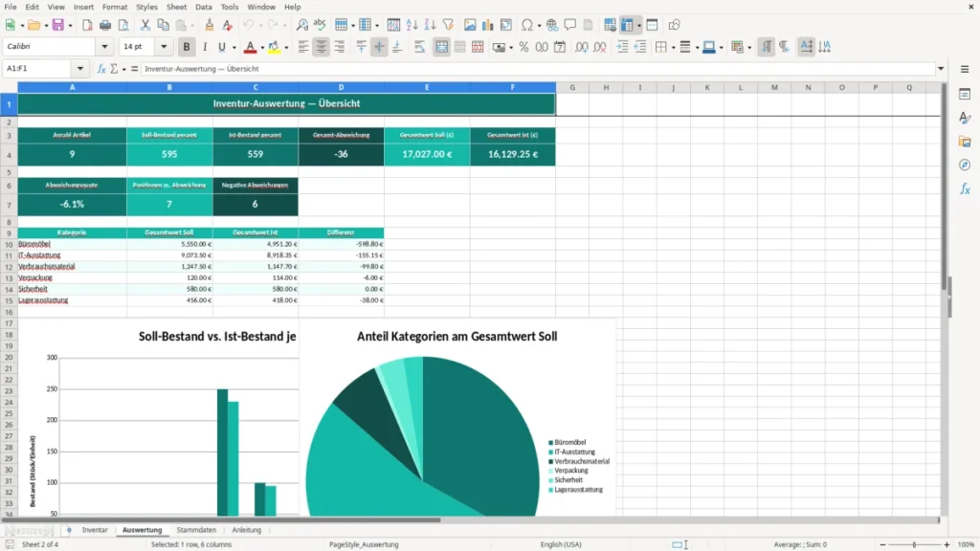Screen dimensions: 980x551
Task: Insert a chart
Action: click(x=488, y=25)
